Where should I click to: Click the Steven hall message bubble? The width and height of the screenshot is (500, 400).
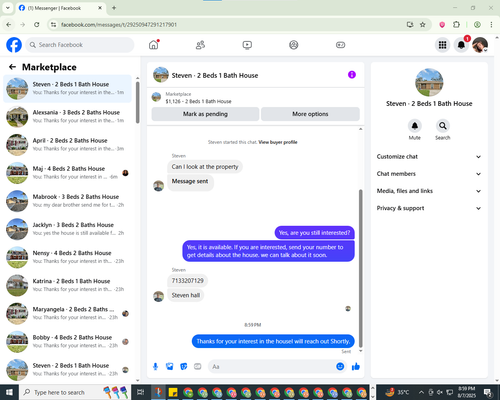[x=186, y=295]
